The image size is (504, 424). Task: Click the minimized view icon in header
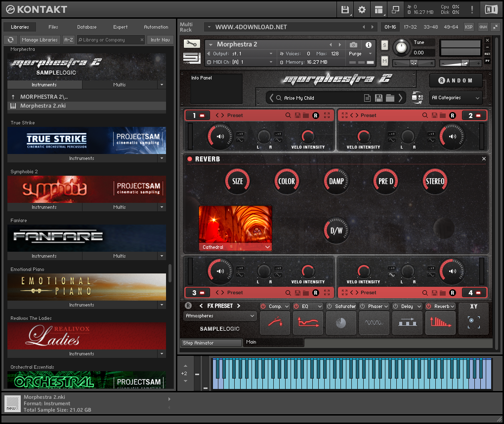pyautogui.click(x=395, y=10)
